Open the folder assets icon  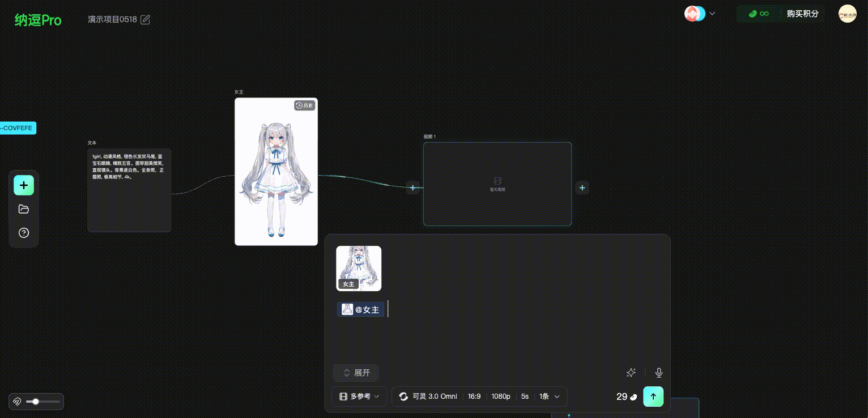click(x=24, y=209)
